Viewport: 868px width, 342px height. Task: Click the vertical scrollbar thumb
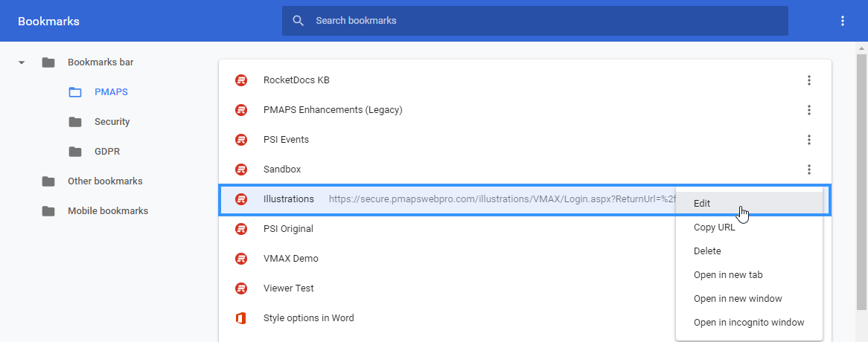tap(861, 182)
